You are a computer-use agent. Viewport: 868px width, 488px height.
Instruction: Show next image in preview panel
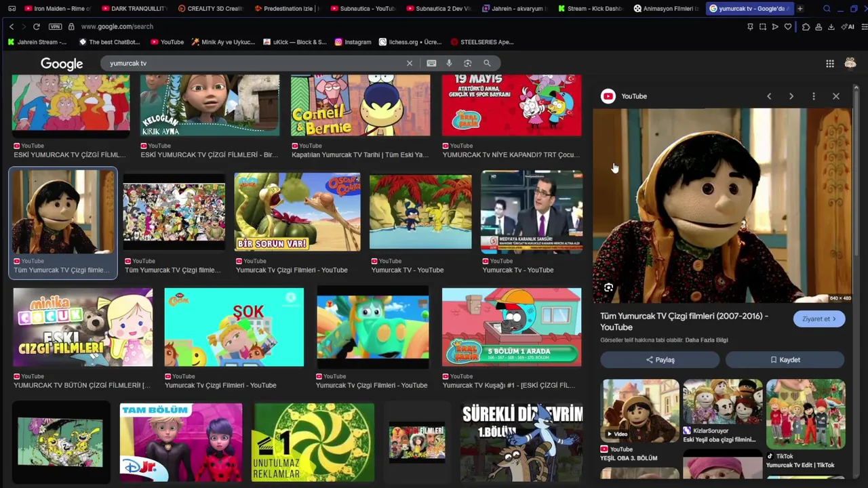coord(791,96)
